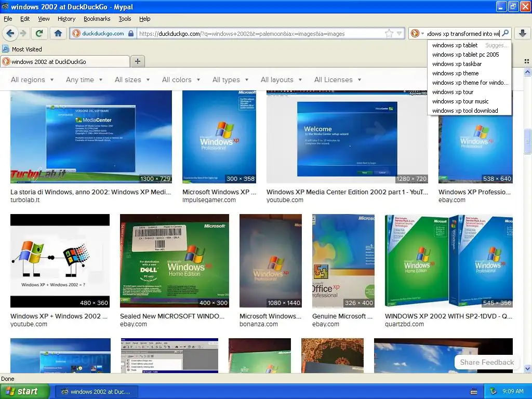Screen dimensions: 532x399
Task: Choose suggestion 'windows xp tour'
Action: (x=470, y=92)
